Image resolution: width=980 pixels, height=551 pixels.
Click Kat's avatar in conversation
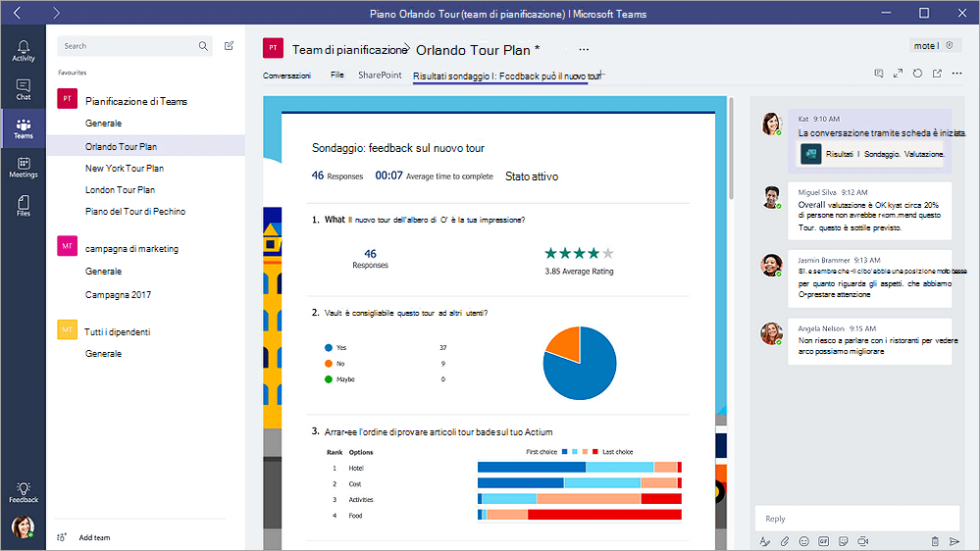pyautogui.click(x=772, y=124)
